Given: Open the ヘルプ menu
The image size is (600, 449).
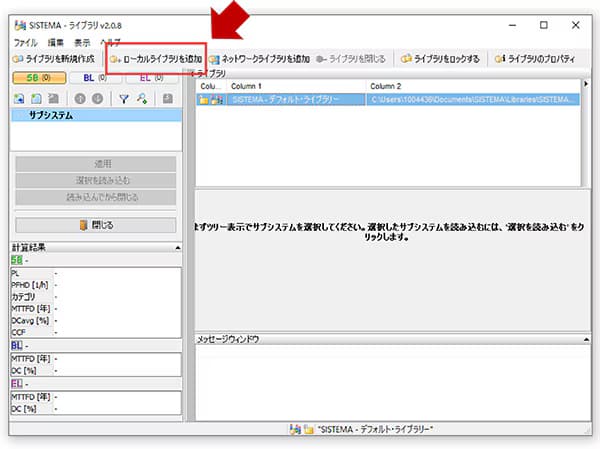Looking at the screenshot, I should tap(110, 42).
